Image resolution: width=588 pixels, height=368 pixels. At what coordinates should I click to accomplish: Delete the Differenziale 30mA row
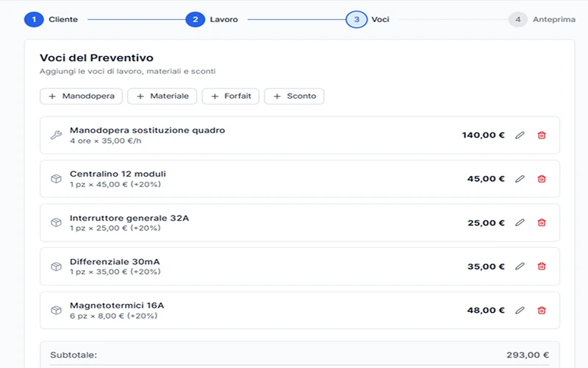tap(542, 266)
